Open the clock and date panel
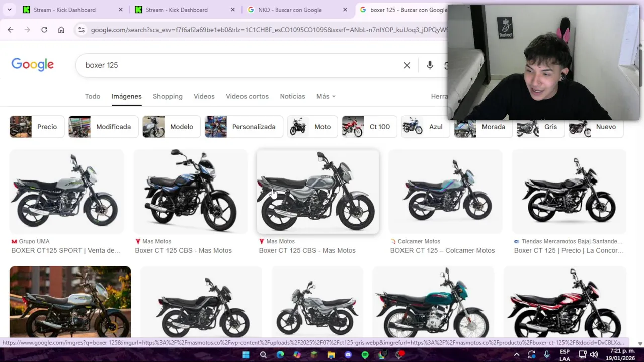 (x=621, y=355)
